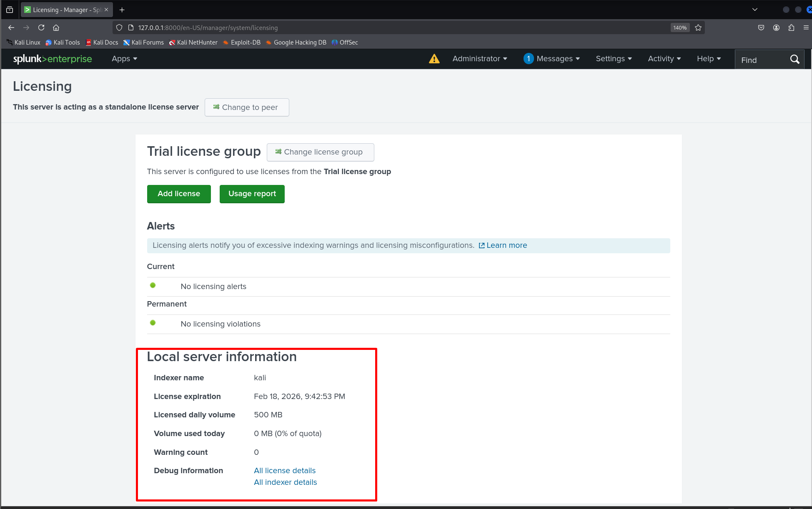Reload the page in Firefox
This screenshot has width=812, height=509.
point(41,27)
